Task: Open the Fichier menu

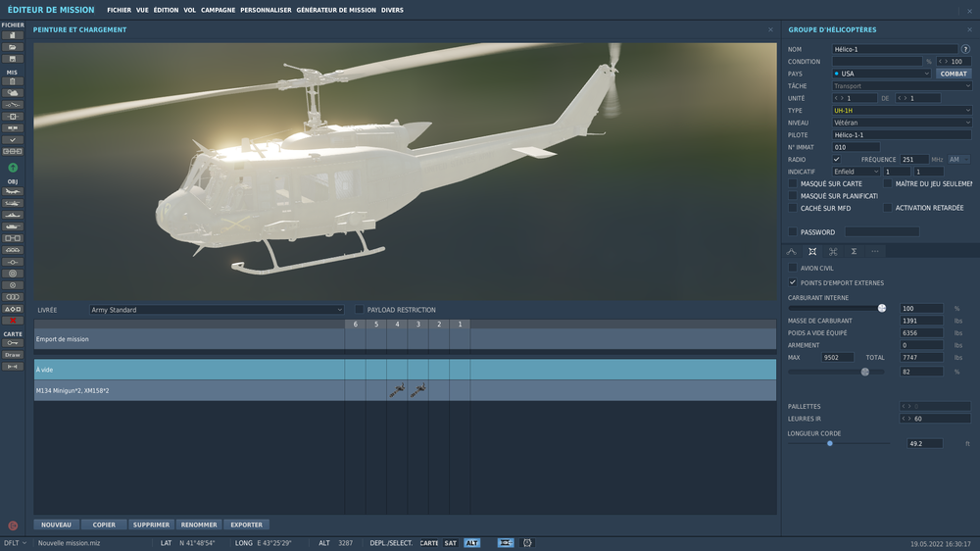Action: [119, 10]
